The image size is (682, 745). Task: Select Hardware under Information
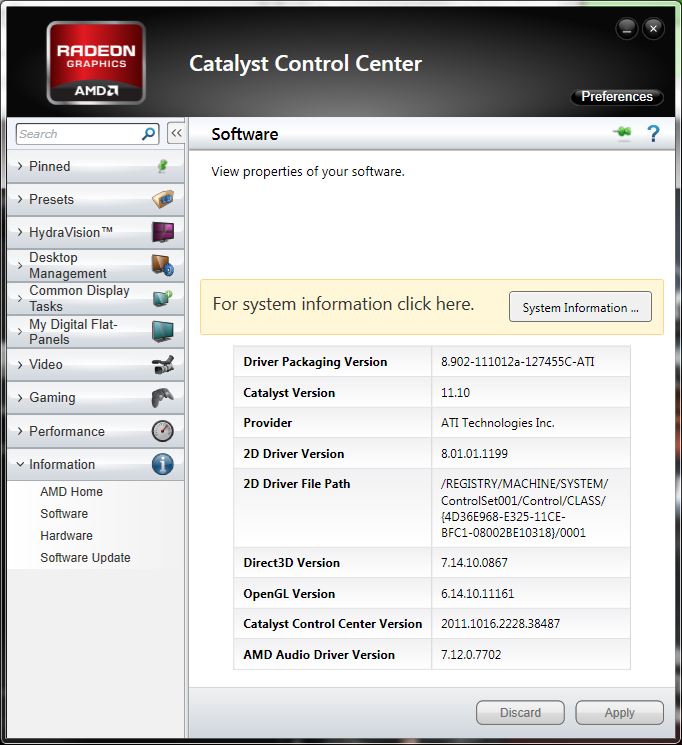[67, 535]
